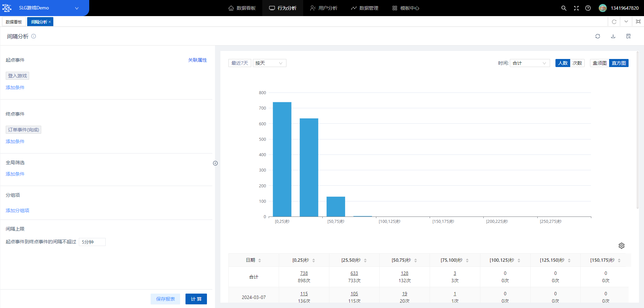Expand the tab bar chevron menu
The image size is (644, 308).
(x=626, y=22)
